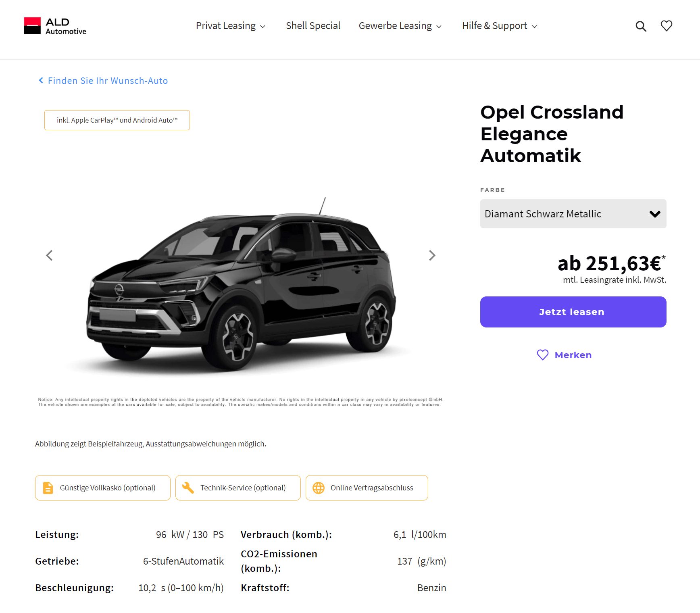Click the document Vollkasko icon
This screenshot has width=700, height=613.
point(48,488)
